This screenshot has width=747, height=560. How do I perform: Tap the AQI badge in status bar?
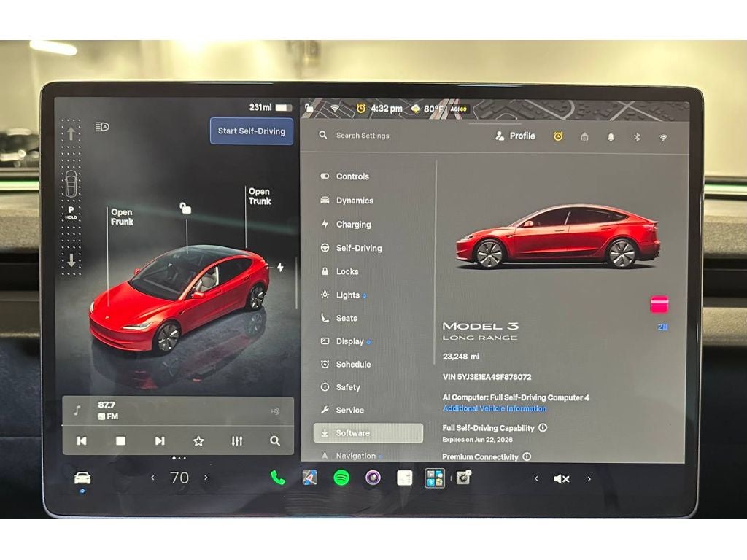(459, 109)
